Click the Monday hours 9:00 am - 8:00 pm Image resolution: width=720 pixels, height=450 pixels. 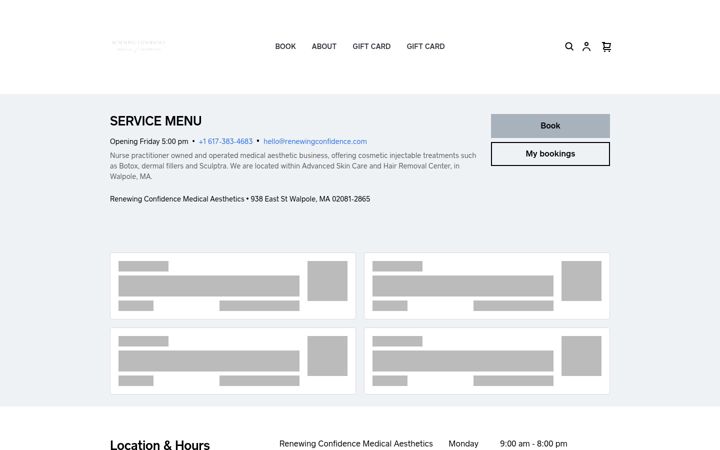[533, 444]
